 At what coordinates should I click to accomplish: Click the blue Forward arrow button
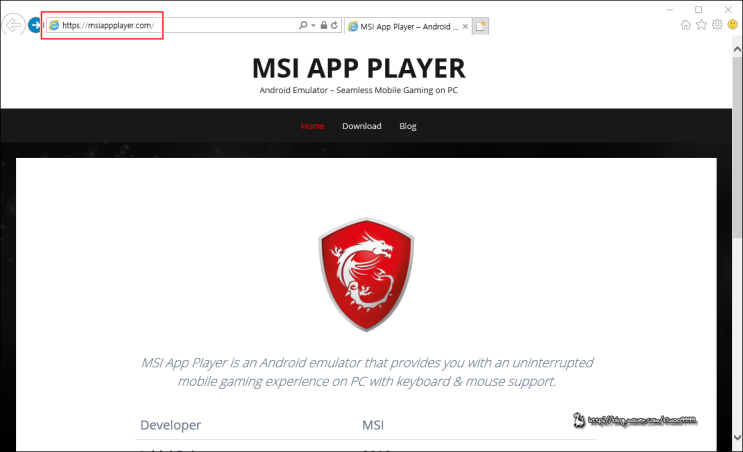coord(35,25)
